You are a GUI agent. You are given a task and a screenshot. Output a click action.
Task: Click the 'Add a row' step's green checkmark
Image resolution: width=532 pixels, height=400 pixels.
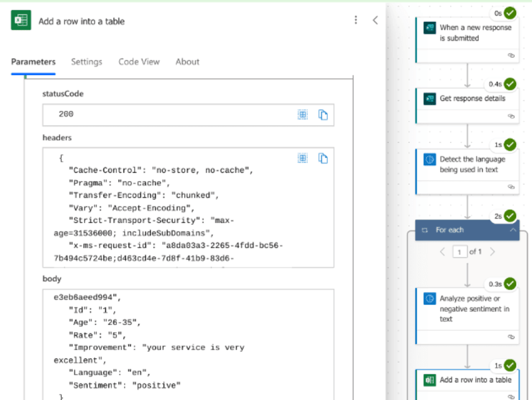pyautogui.click(x=510, y=365)
